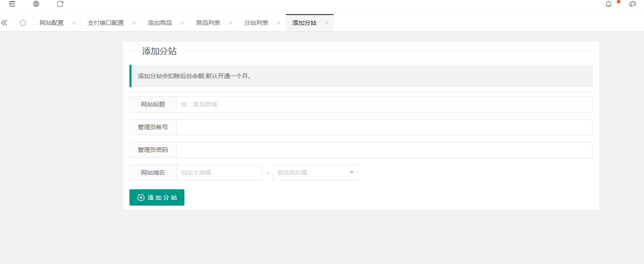This screenshot has width=644, height=264.
Task: Open the theme palette icon
Action: click(x=632, y=4)
